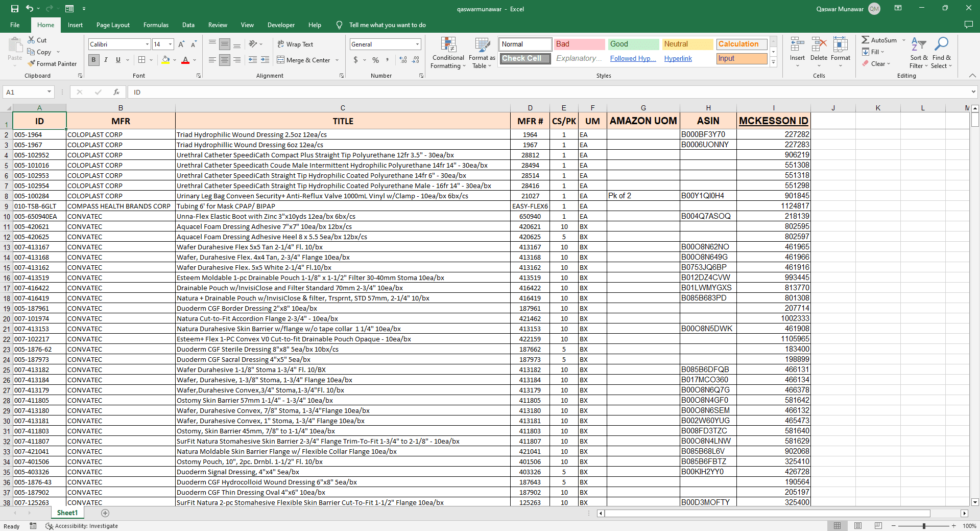Image resolution: width=980 pixels, height=531 pixels.
Task: Apply the Bad cell style
Action: [580, 44]
